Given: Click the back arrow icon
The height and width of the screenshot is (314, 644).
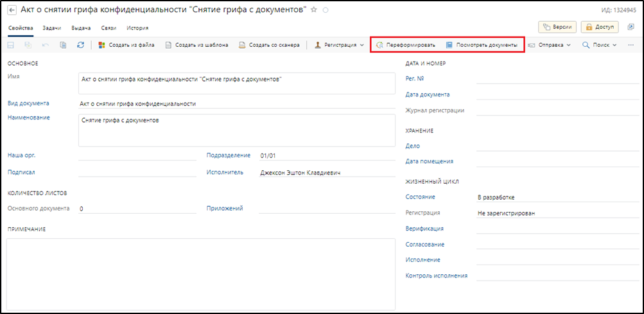Looking at the screenshot, I should (12, 10).
